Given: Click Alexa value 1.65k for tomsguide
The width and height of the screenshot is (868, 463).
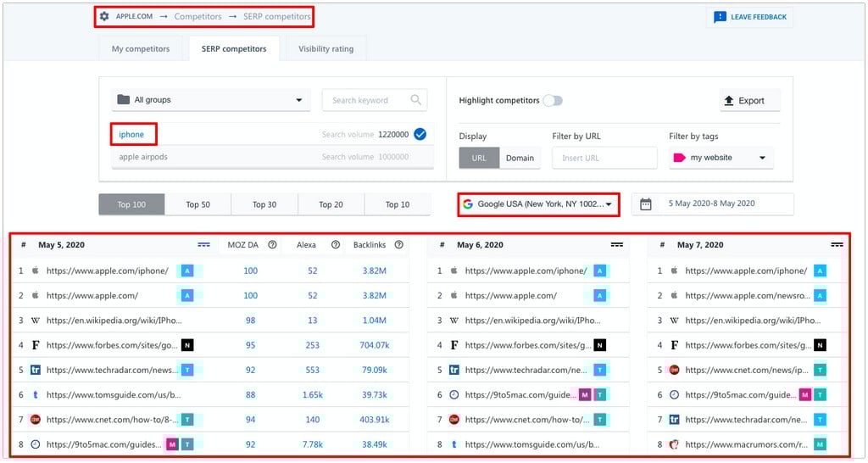Looking at the screenshot, I should click(313, 395).
